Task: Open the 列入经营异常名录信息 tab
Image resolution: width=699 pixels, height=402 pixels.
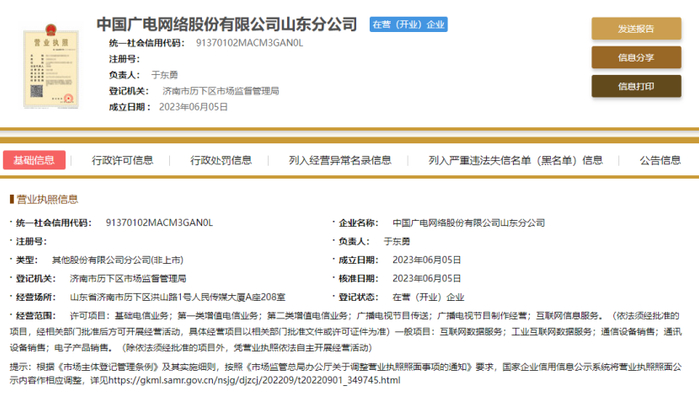Action: click(340, 160)
